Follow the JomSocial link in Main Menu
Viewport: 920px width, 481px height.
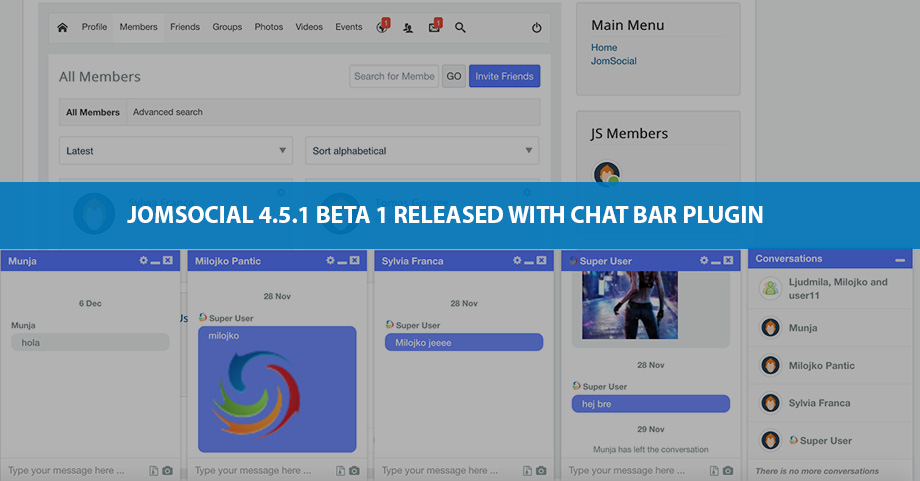tap(613, 61)
